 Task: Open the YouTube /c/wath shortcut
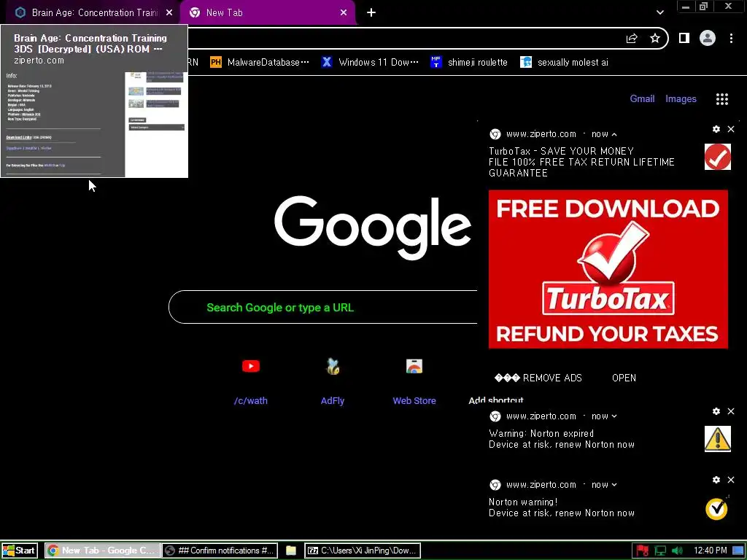coord(251,381)
